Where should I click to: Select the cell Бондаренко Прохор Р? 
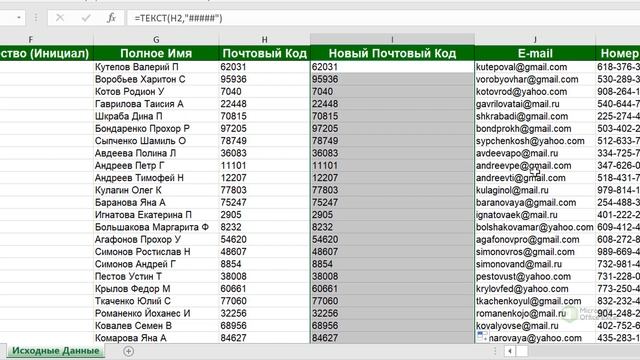[156, 129]
